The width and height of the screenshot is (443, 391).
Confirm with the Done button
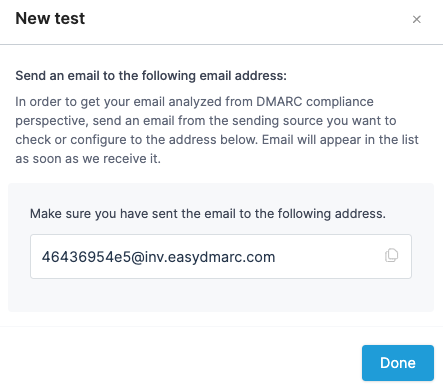click(398, 363)
